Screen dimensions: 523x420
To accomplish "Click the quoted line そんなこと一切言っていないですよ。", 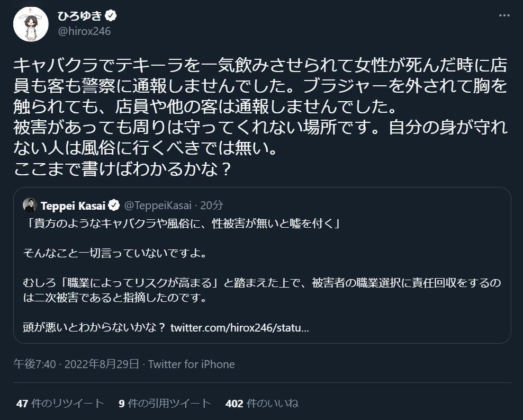I will 114,253.
